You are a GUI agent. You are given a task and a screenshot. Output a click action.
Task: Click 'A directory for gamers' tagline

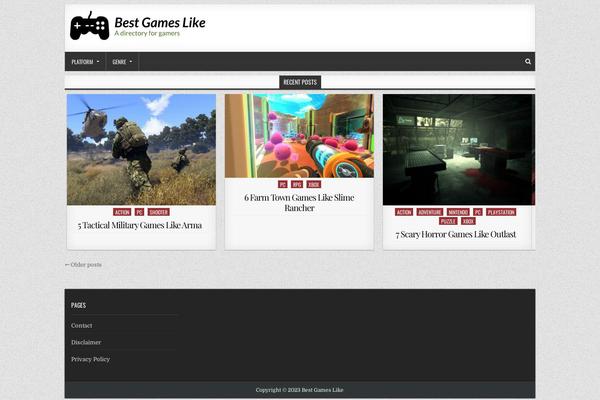(x=147, y=33)
